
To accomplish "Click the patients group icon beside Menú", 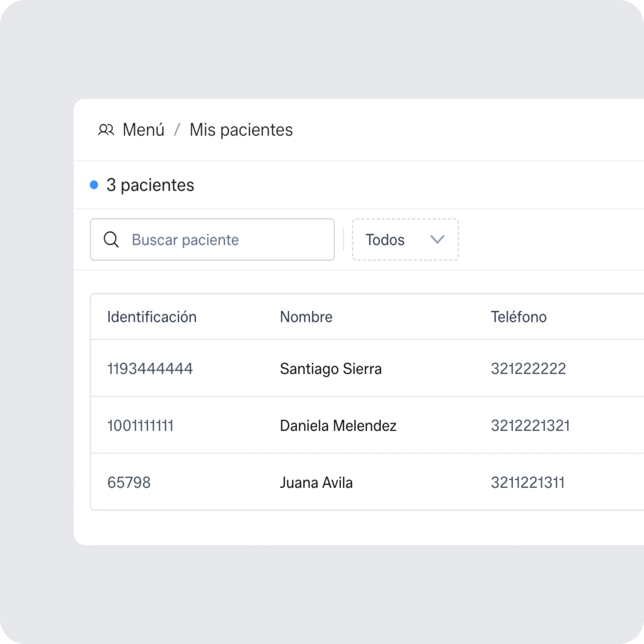I will (x=106, y=130).
